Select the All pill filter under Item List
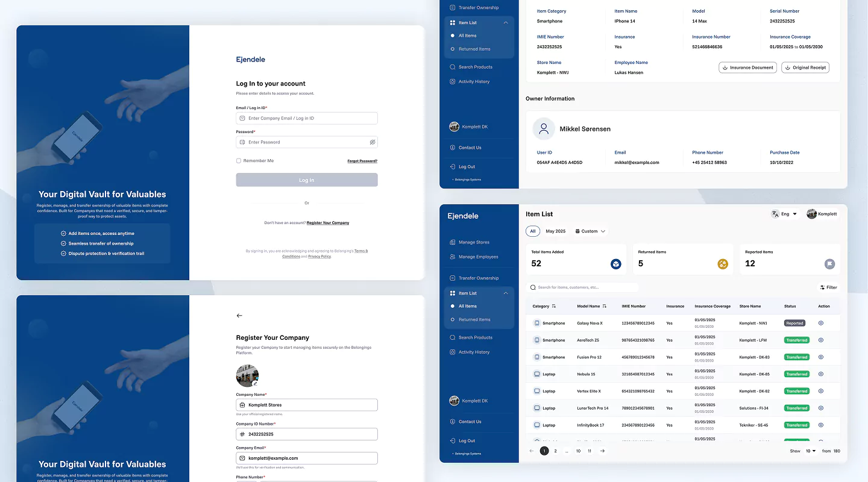 [x=532, y=231]
